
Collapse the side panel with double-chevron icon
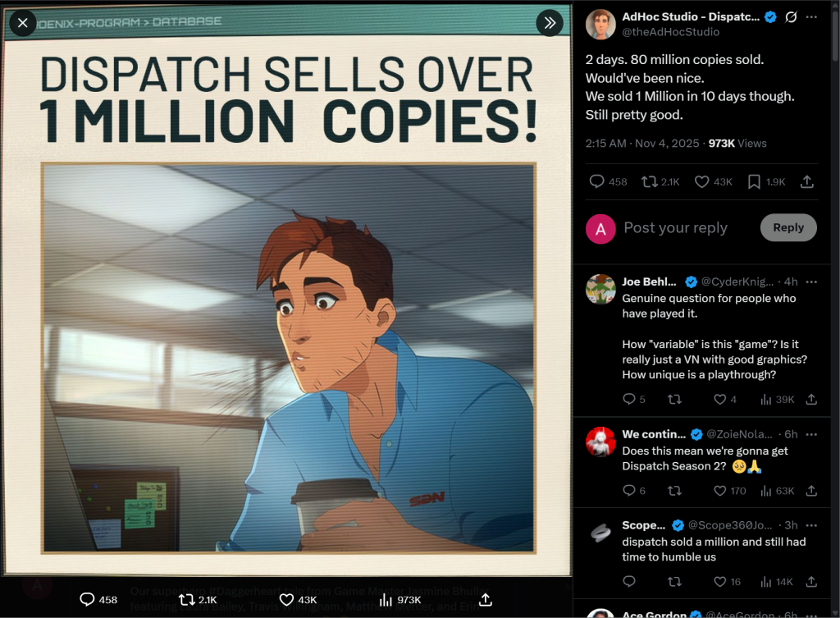(x=550, y=23)
